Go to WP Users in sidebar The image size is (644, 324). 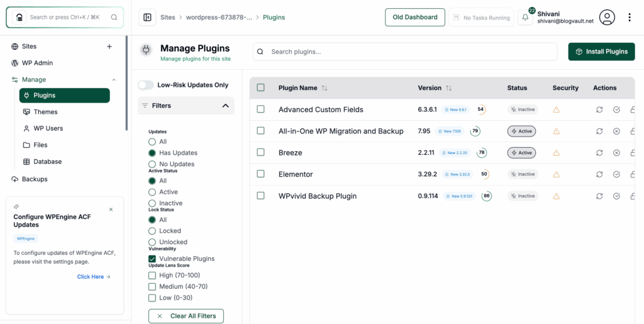coord(48,128)
